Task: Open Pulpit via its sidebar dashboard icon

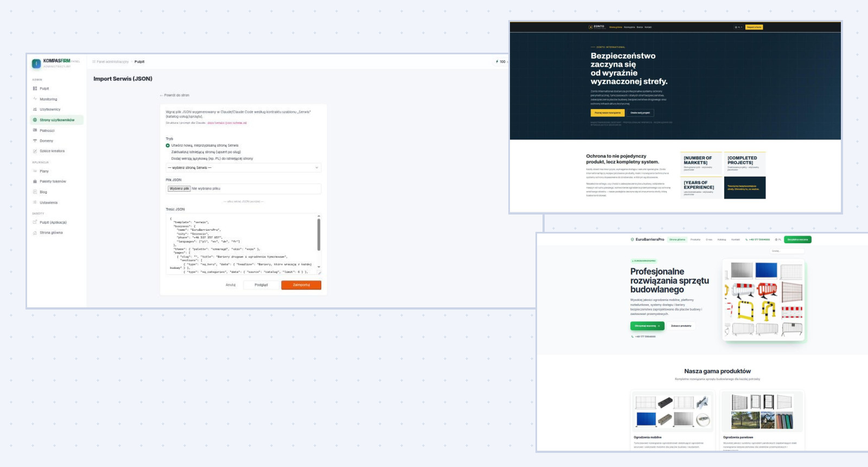Action: 35,89
